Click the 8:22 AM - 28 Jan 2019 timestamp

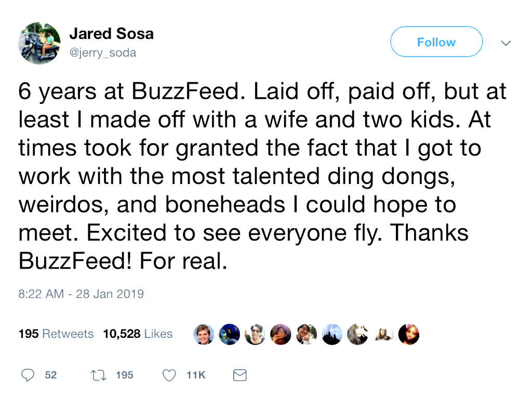[x=81, y=294]
